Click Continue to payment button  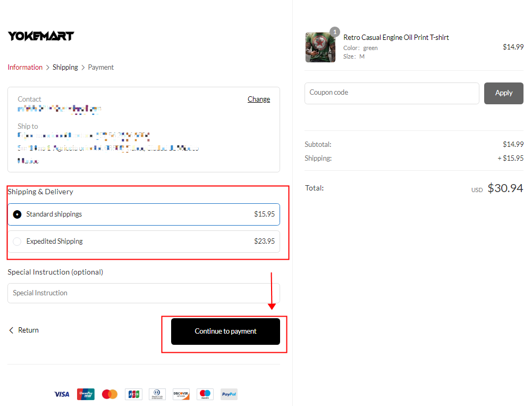click(x=226, y=332)
